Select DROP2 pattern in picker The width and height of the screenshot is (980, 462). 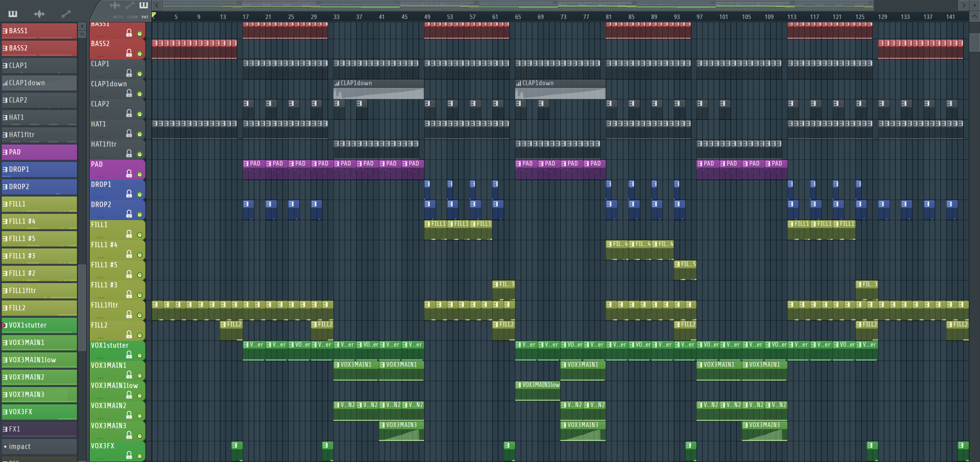click(39, 187)
